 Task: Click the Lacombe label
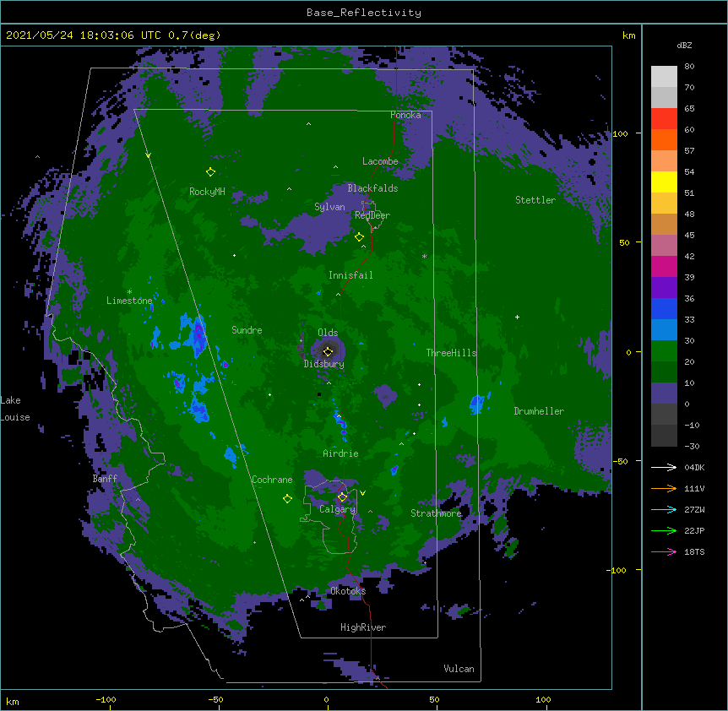click(380, 161)
